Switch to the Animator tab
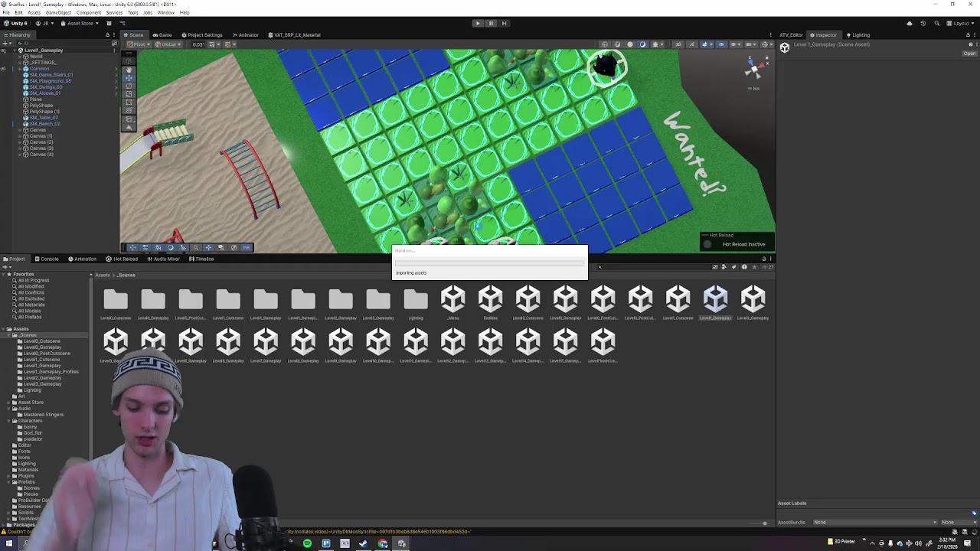This screenshot has height=551, width=980. tap(245, 34)
